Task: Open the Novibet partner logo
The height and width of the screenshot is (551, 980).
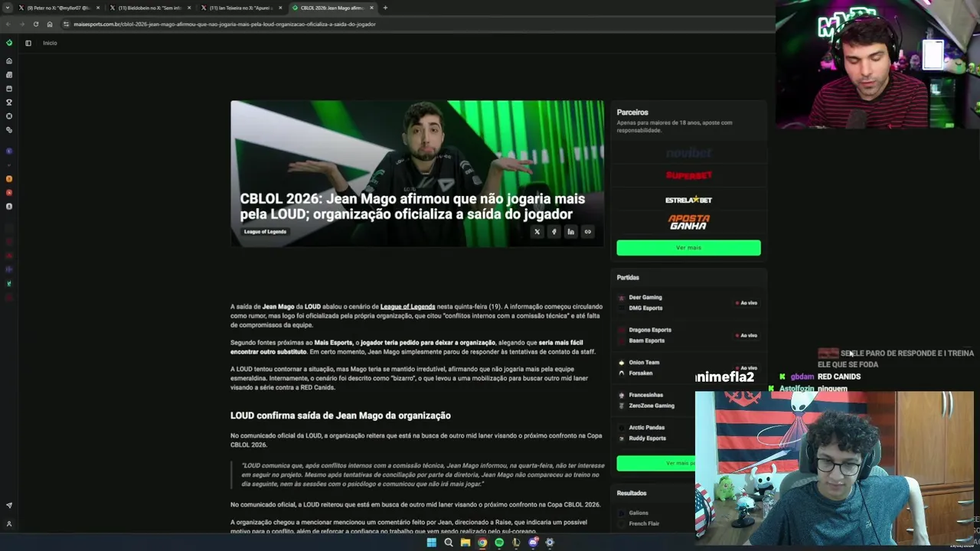Action: (688, 153)
